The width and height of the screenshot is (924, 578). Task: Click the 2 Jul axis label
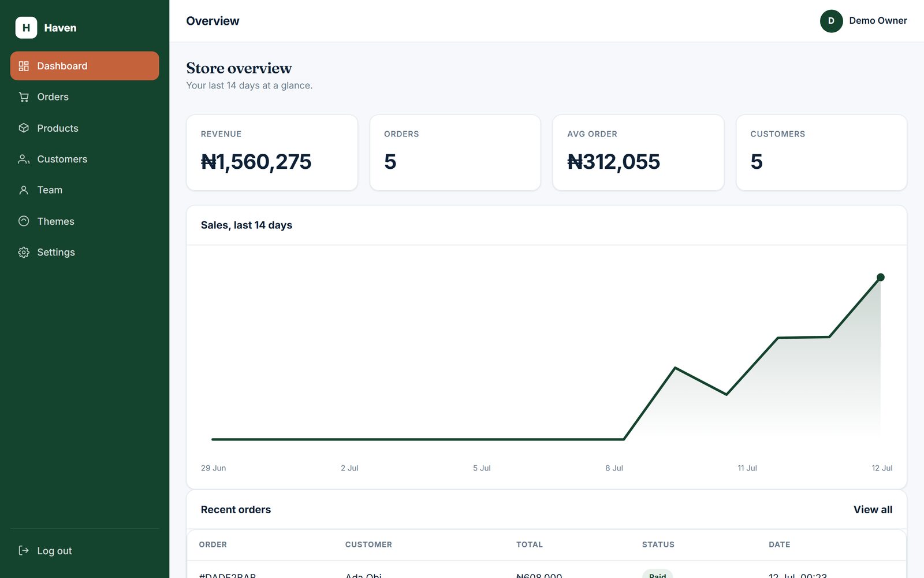coord(349,468)
